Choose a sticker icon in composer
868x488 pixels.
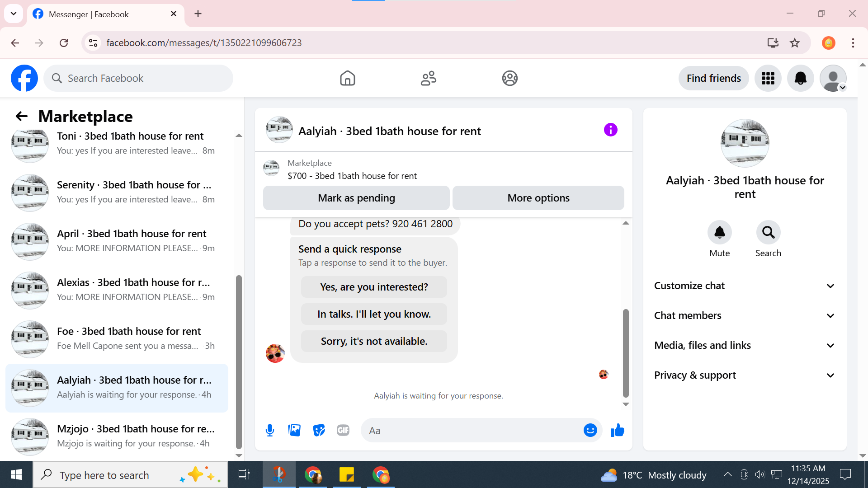(319, 430)
